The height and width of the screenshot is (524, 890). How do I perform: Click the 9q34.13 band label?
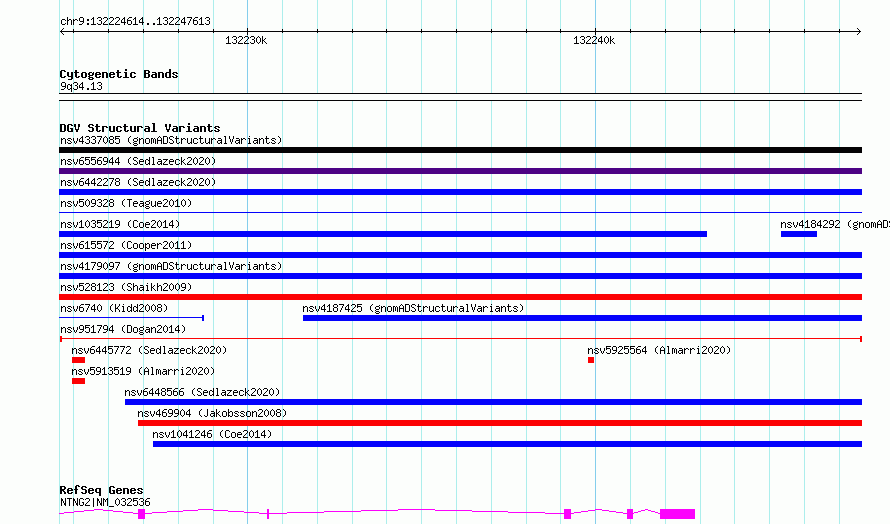pos(81,86)
